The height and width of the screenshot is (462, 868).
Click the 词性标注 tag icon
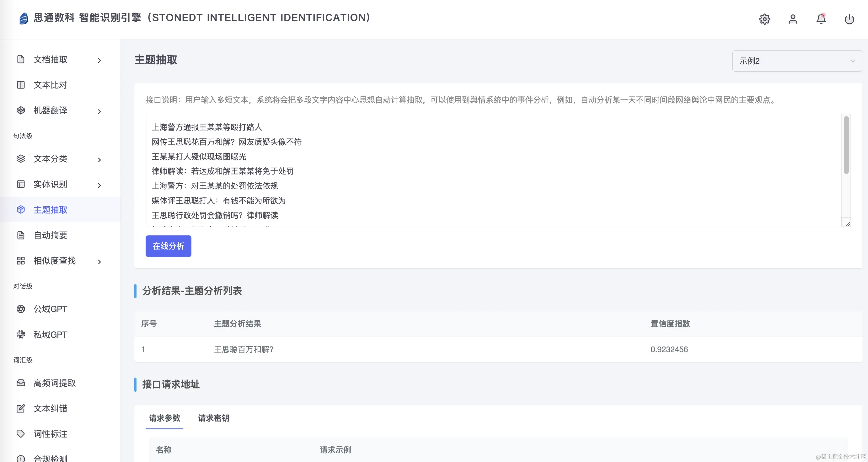tap(21, 434)
